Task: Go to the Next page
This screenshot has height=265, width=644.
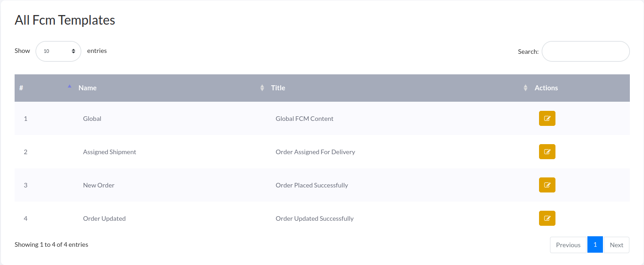Action: 616,245
